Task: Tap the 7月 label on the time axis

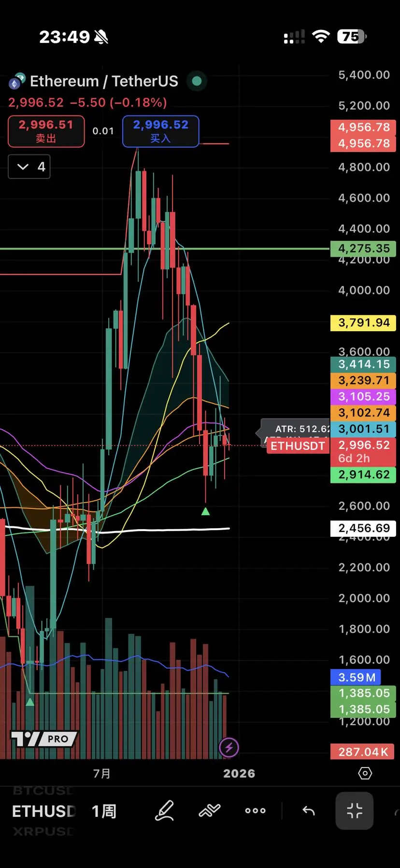Action: (102, 773)
